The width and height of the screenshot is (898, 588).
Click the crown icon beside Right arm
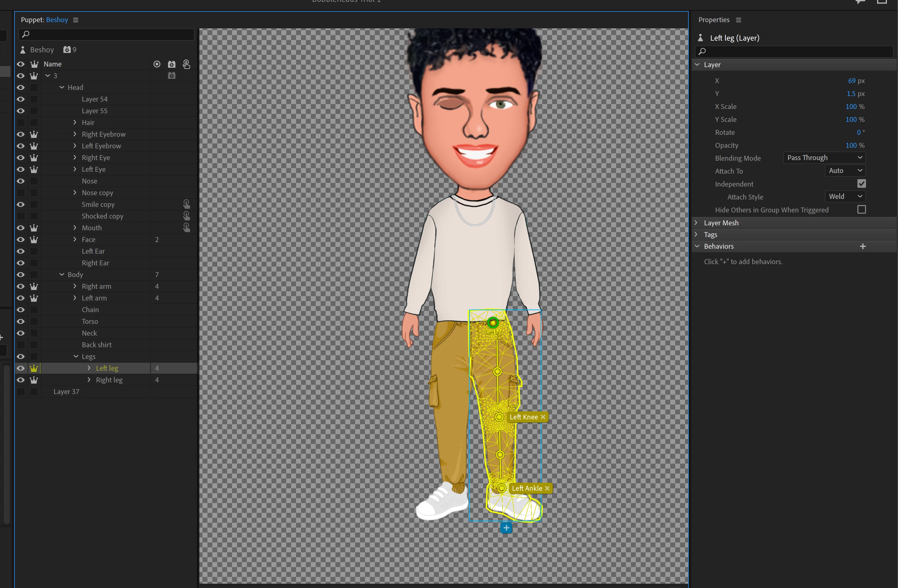pyautogui.click(x=34, y=286)
